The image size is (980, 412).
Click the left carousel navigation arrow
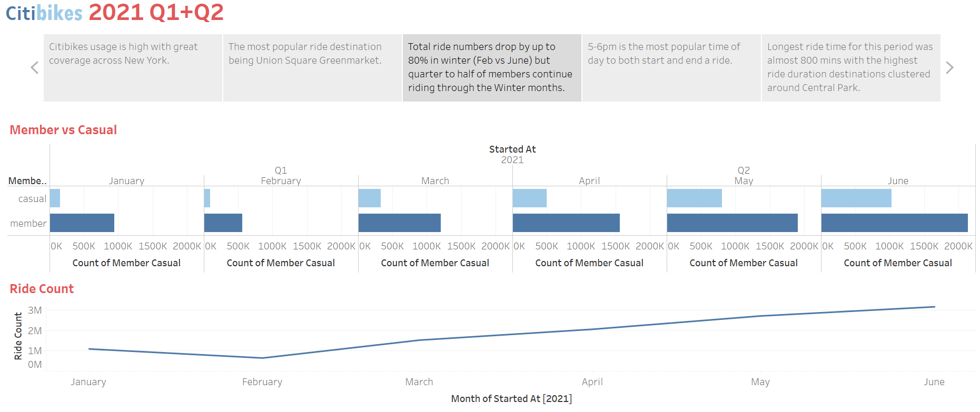point(34,67)
